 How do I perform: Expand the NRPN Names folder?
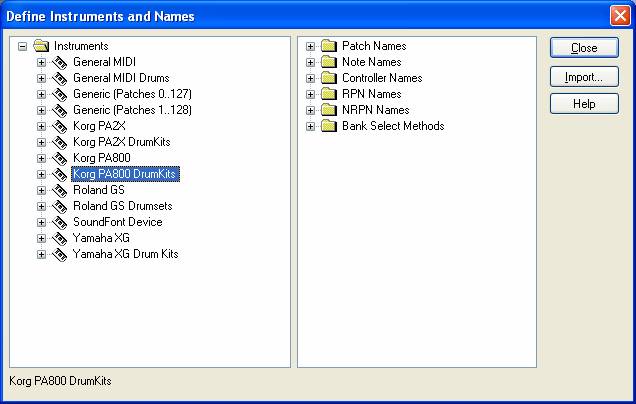pos(310,110)
